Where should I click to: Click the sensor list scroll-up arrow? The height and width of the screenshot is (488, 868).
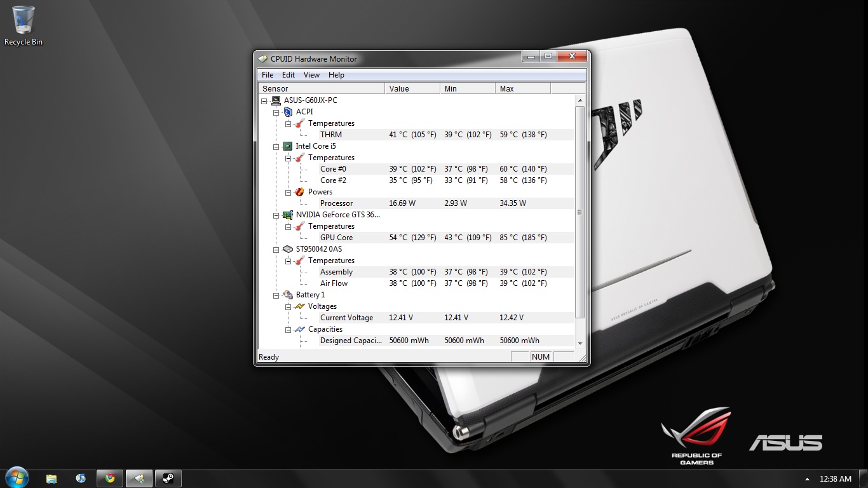click(580, 100)
